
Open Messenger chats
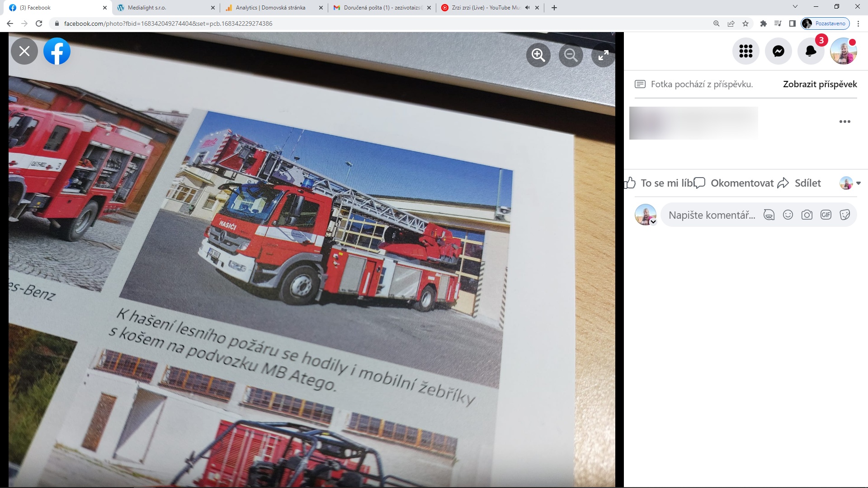tap(778, 51)
